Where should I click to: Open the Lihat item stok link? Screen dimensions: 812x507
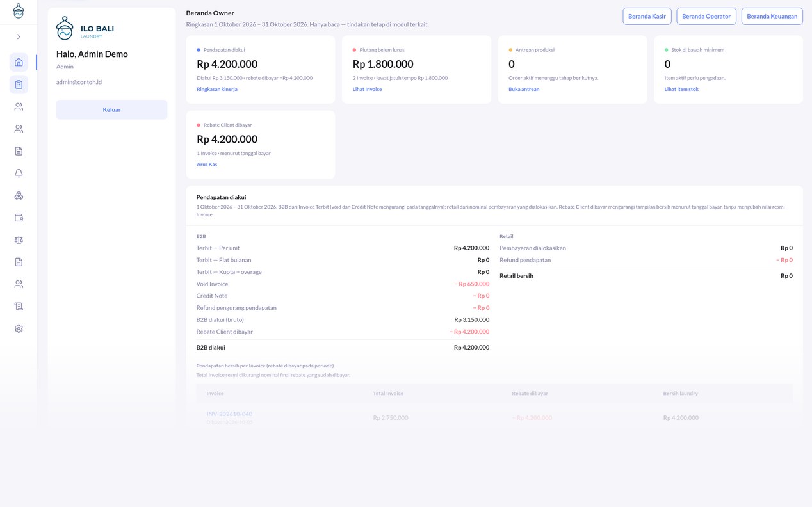point(681,89)
